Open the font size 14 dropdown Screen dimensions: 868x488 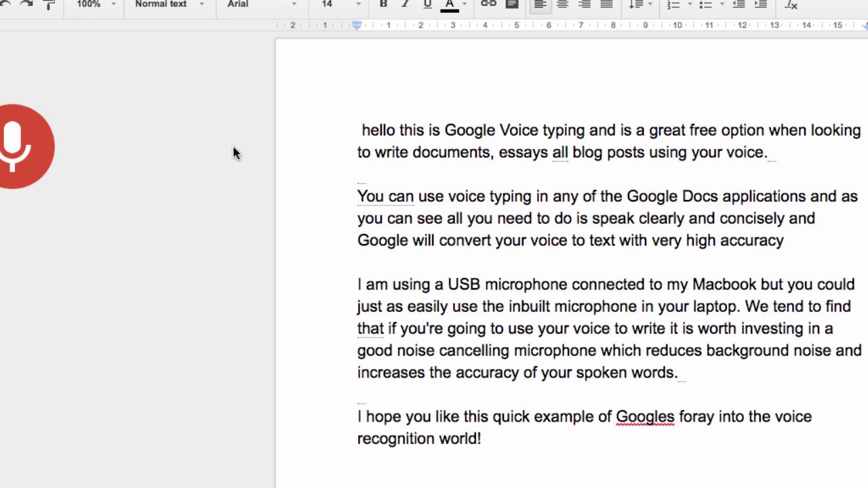click(341, 4)
